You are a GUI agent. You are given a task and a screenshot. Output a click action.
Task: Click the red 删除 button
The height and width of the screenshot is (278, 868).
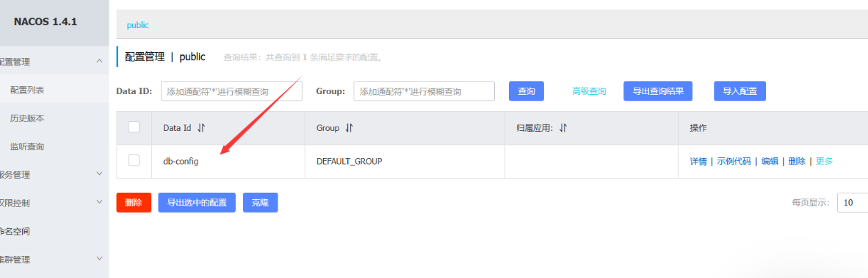tap(134, 202)
